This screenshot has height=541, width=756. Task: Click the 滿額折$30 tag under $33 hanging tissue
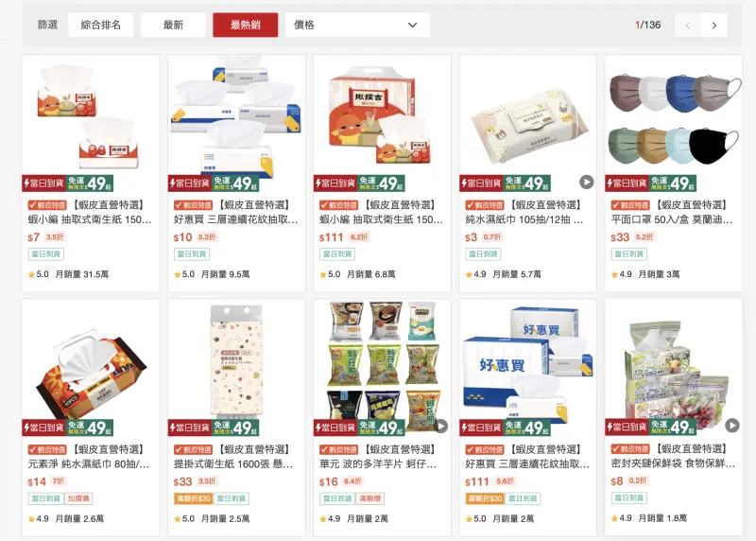(x=193, y=498)
